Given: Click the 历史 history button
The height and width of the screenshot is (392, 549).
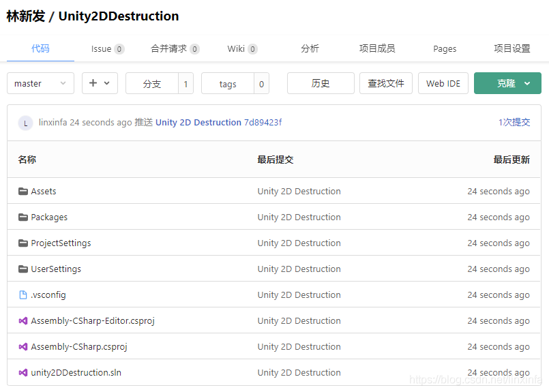Looking at the screenshot, I should coord(321,83).
